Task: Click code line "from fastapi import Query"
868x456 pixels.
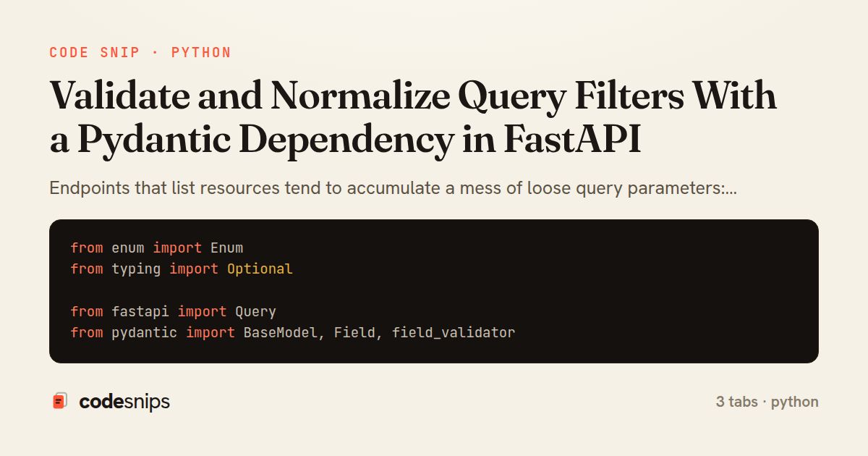Action: point(174,312)
